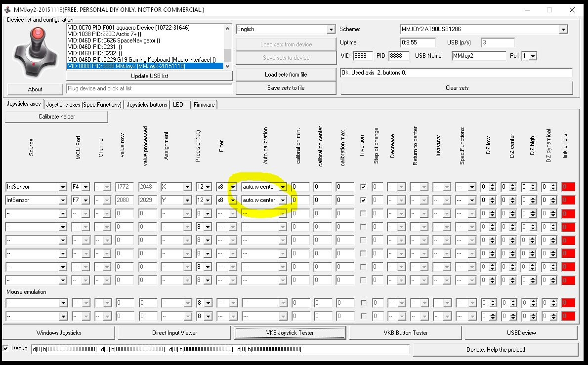This screenshot has width=588, height=365.
Task: Click the USB Name input field
Action: pyautogui.click(x=478, y=56)
